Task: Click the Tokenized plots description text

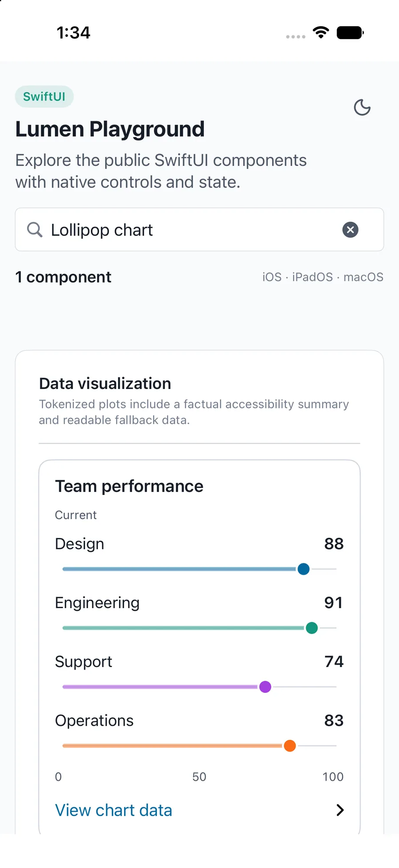Action: pos(194,412)
